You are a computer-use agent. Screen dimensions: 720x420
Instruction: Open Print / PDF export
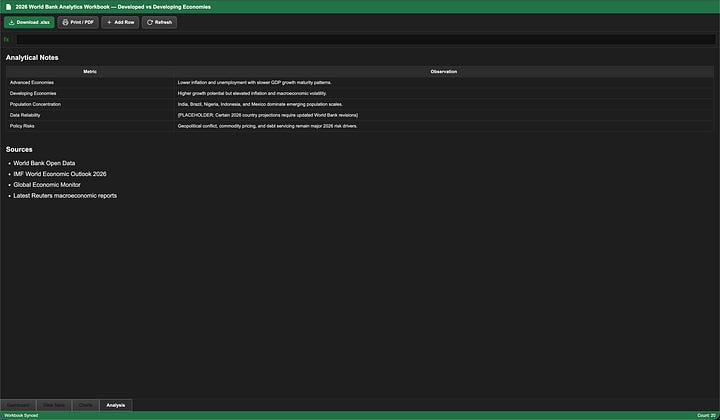click(78, 22)
